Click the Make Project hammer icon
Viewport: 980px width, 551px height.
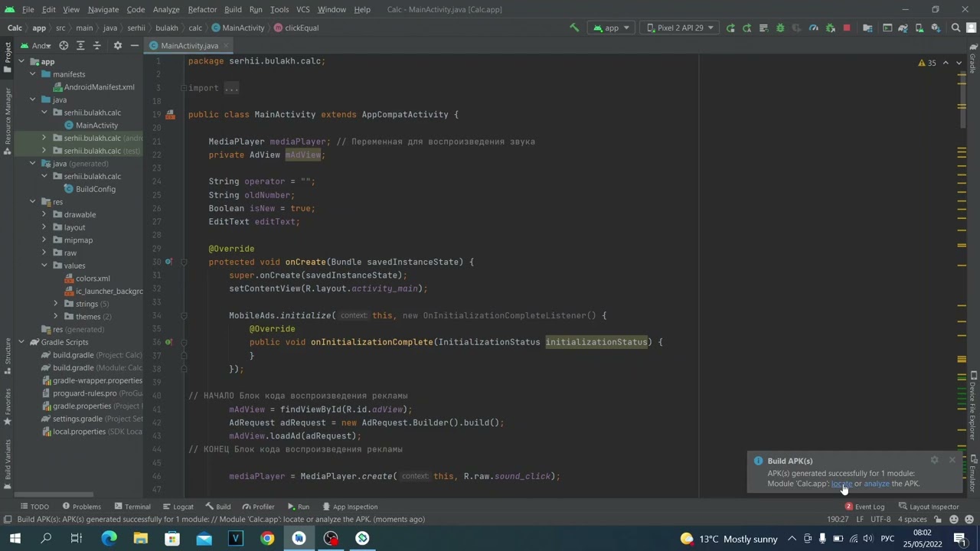tap(574, 28)
